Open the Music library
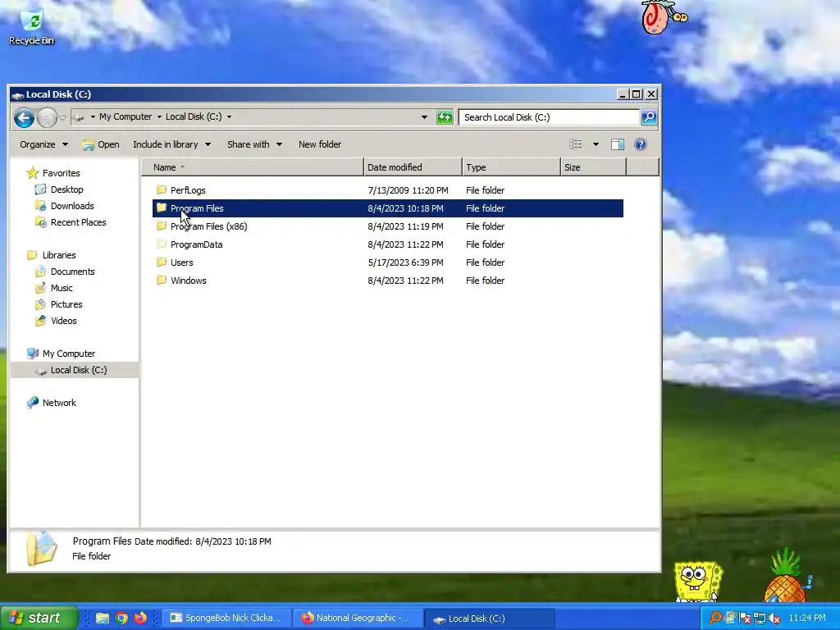The height and width of the screenshot is (630, 840). click(61, 288)
